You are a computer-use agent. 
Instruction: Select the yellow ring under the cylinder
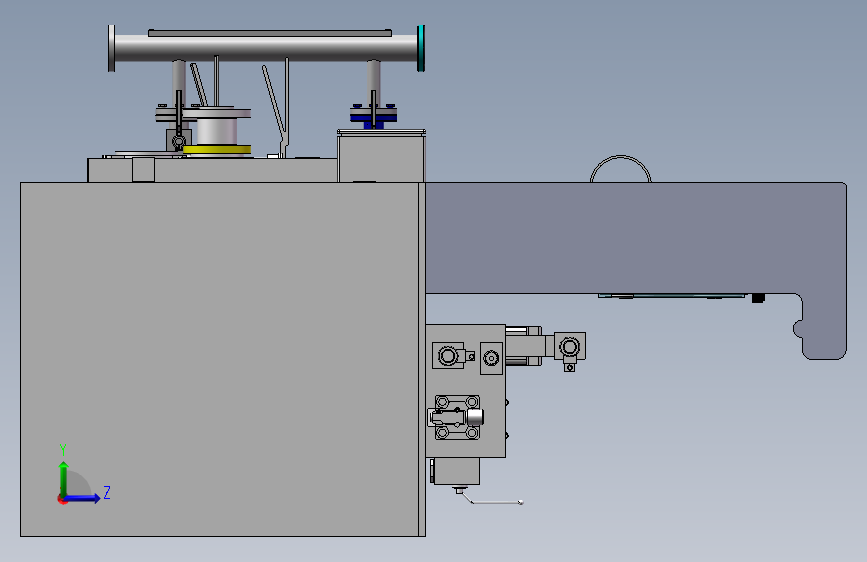pos(217,149)
